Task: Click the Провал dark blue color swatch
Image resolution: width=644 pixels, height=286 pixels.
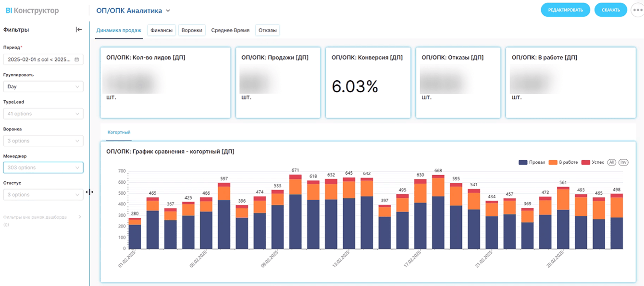Action: pyautogui.click(x=523, y=163)
